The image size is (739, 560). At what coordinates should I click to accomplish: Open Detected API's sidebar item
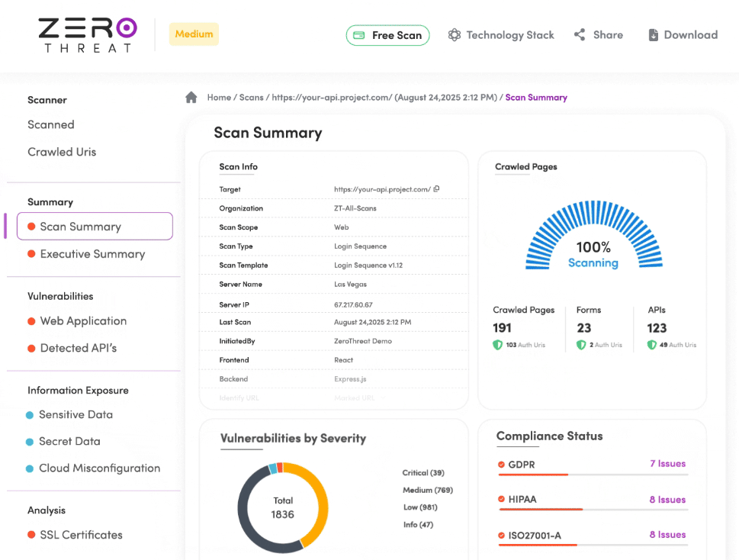[x=79, y=348]
